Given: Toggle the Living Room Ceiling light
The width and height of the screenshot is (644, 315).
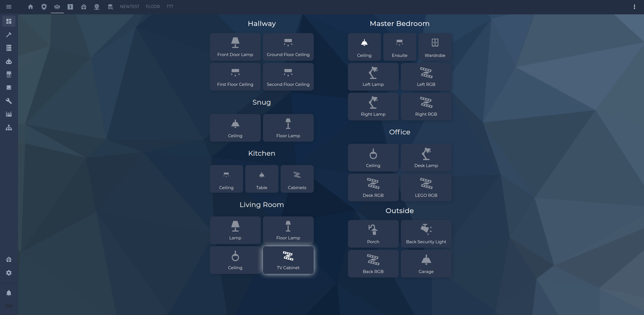Looking at the screenshot, I should click(235, 260).
